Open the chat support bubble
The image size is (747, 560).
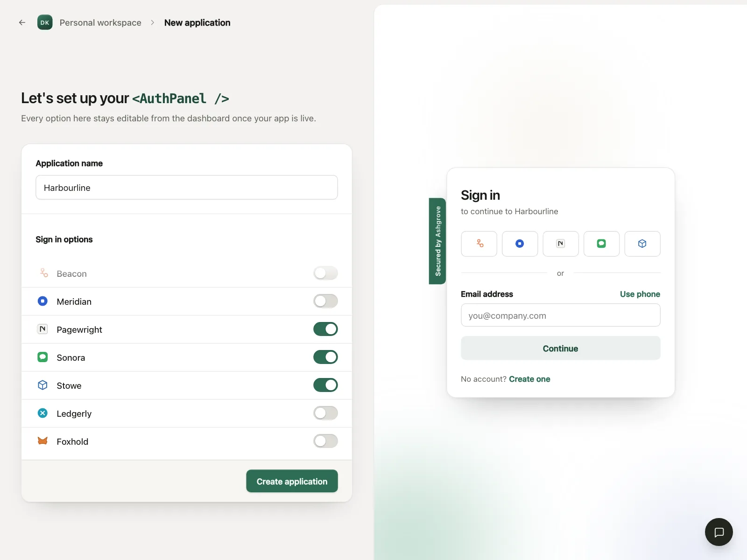[719, 532]
